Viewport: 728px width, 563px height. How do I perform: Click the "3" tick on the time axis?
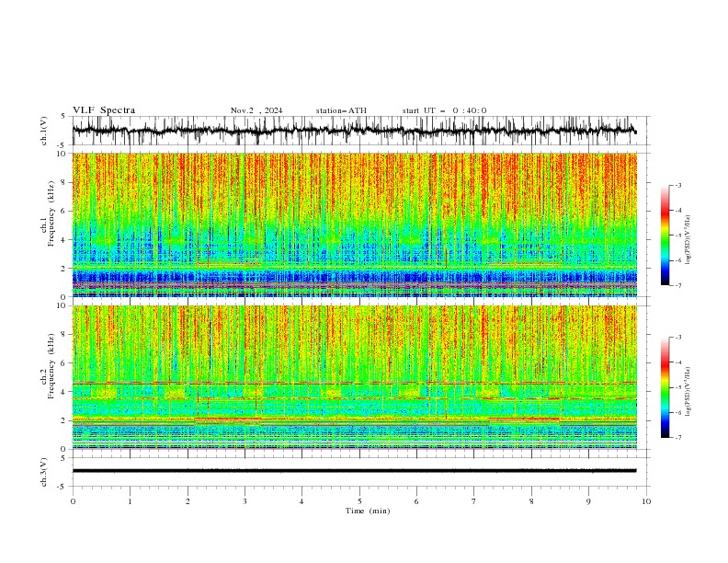click(x=245, y=501)
